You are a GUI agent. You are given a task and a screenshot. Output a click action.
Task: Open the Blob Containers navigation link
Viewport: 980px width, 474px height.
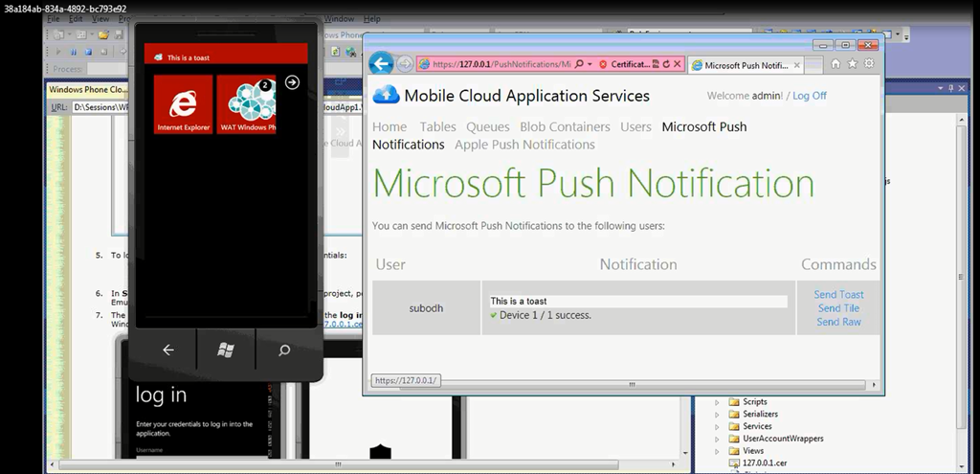[x=565, y=127]
